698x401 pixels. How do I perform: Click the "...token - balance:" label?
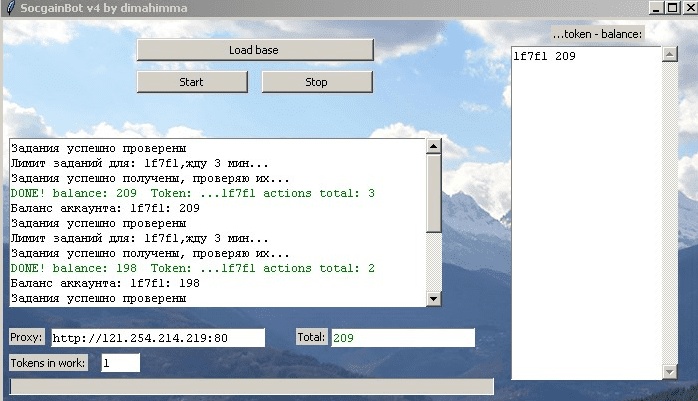point(597,33)
